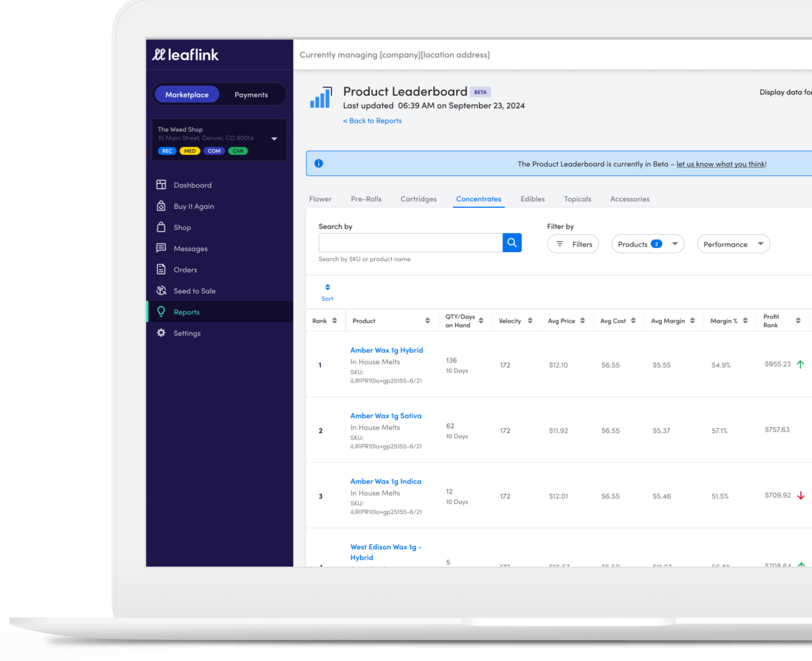This screenshot has width=812, height=661.
Task: Click the SKU or product search field
Action: click(x=410, y=243)
